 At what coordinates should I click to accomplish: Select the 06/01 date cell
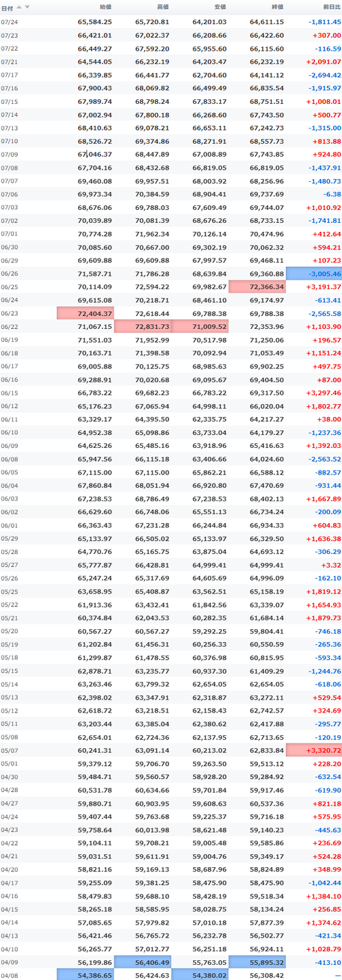pos(10,525)
